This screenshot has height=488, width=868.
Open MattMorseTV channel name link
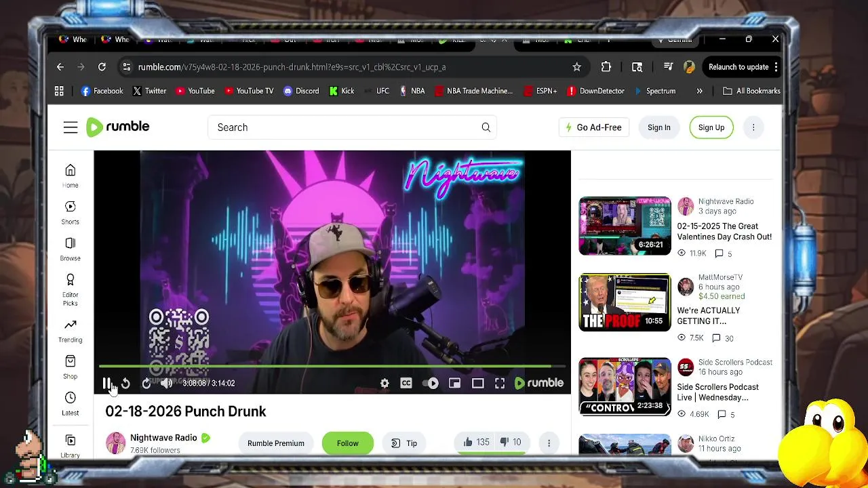coord(720,277)
